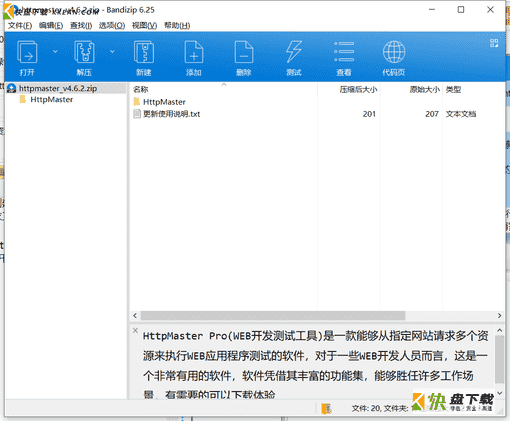Click the horizontal scrollbar right arrow
Image resolution: width=510 pixels, height=421 pixels.
pyautogui.click(x=499, y=315)
